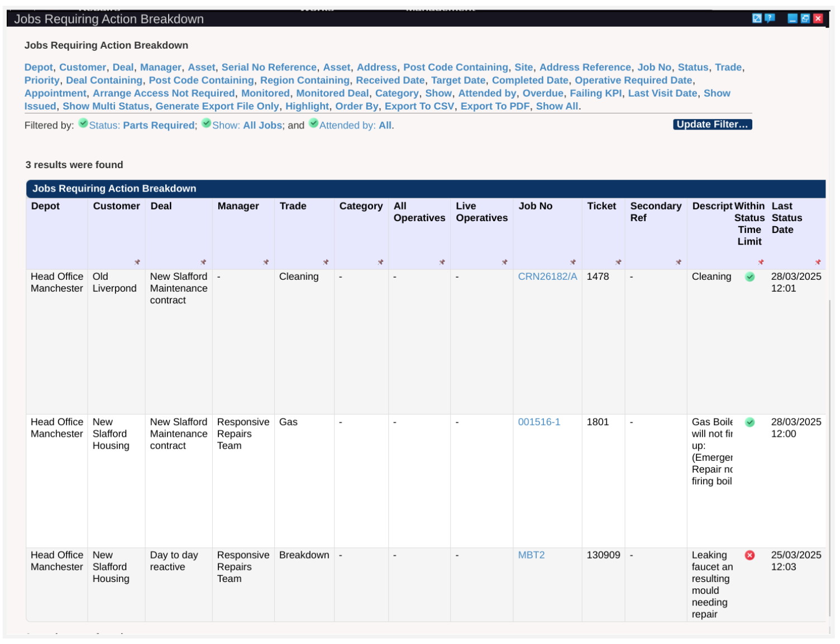This screenshot has width=840, height=644.
Task: Add the Region Containing filter
Action: click(305, 80)
